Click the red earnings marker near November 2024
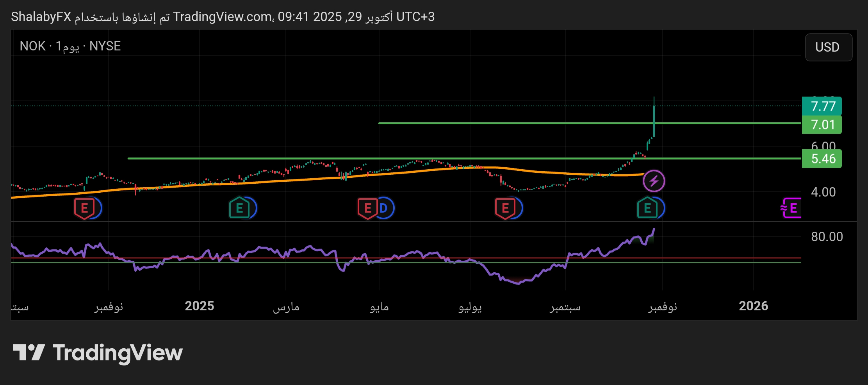The width and height of the screenshot is (868, 385). tap(84, 208)
